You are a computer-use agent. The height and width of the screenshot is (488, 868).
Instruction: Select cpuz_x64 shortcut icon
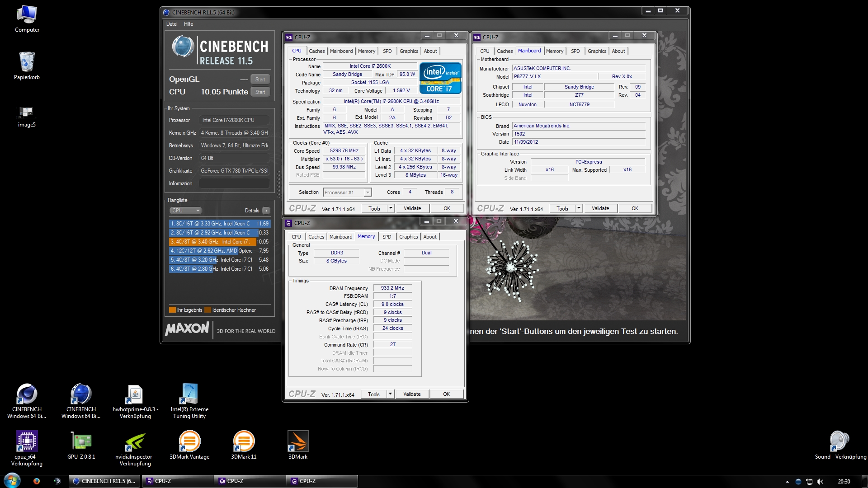(x=27, y=448)
